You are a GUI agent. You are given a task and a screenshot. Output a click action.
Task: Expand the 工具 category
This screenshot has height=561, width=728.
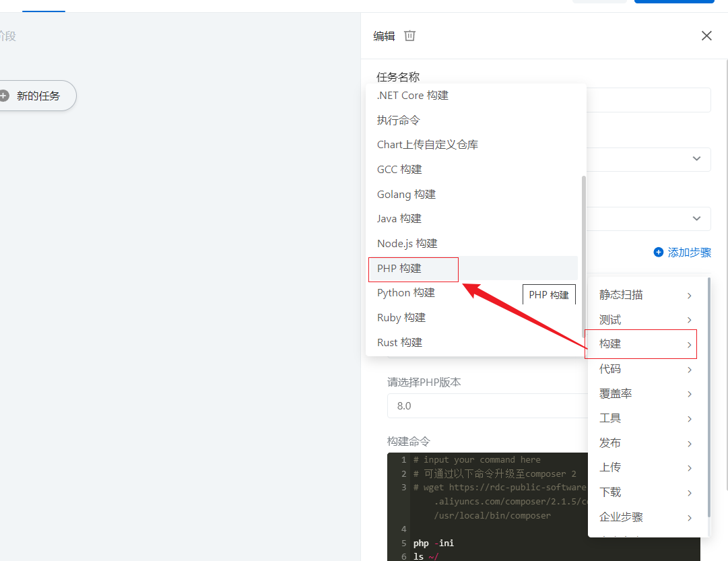coord(645,418)
